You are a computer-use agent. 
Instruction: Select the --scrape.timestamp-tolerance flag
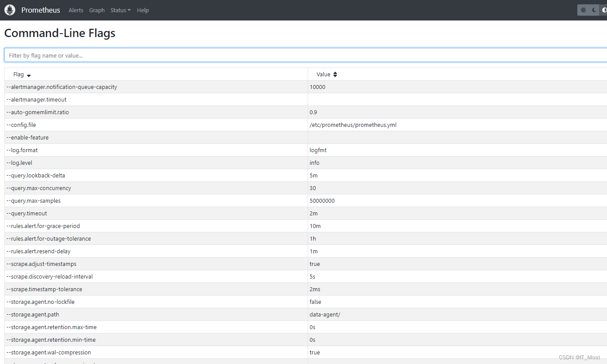(45, 289)
